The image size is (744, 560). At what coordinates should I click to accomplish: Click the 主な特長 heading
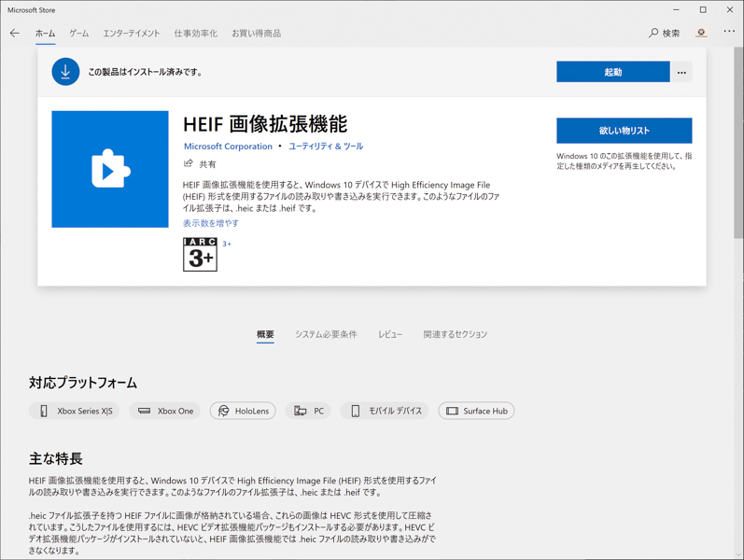56,458
